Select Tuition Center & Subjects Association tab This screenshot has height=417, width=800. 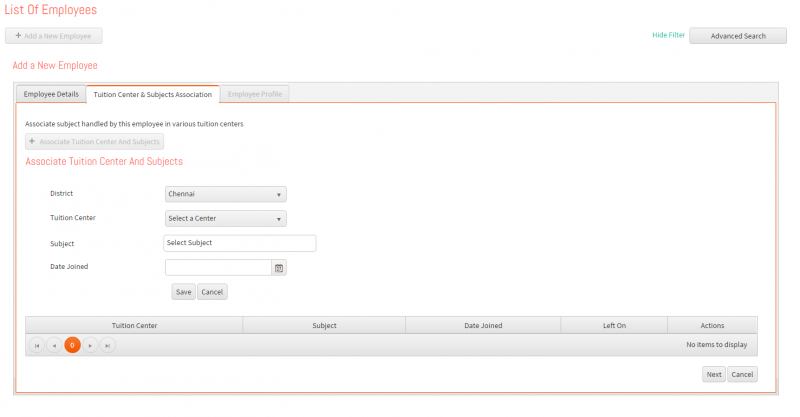point(153,94)
